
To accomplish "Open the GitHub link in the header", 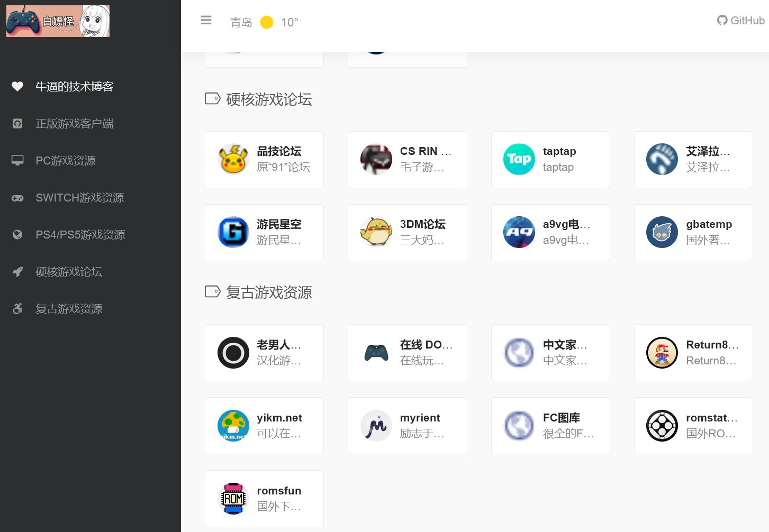I will coord(740,21).
